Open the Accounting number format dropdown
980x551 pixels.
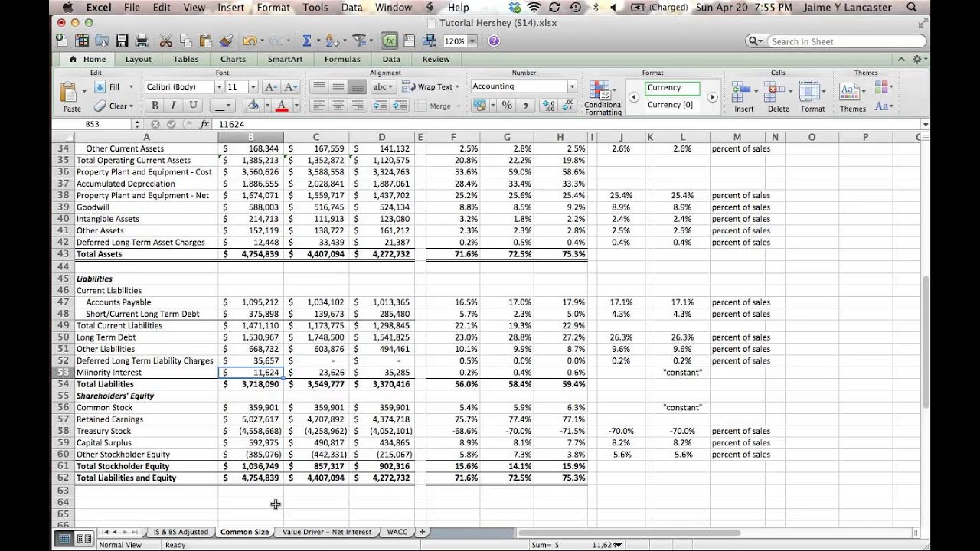coord(572,86)
